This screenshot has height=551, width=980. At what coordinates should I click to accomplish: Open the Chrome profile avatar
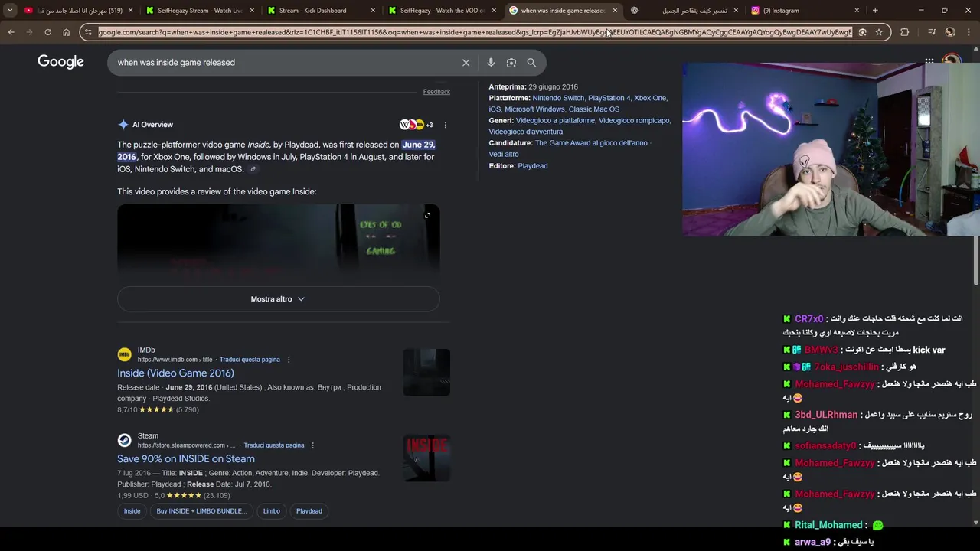(950, 32)
